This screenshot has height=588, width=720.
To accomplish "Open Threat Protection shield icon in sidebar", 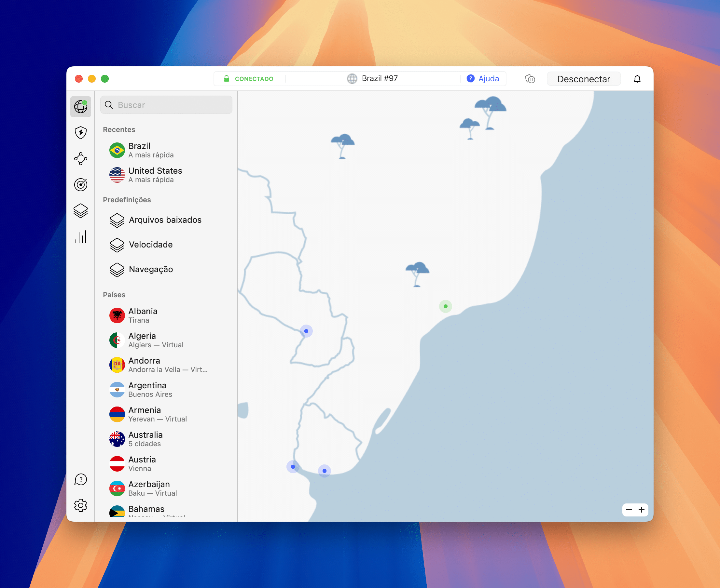I will pos(81,132).
